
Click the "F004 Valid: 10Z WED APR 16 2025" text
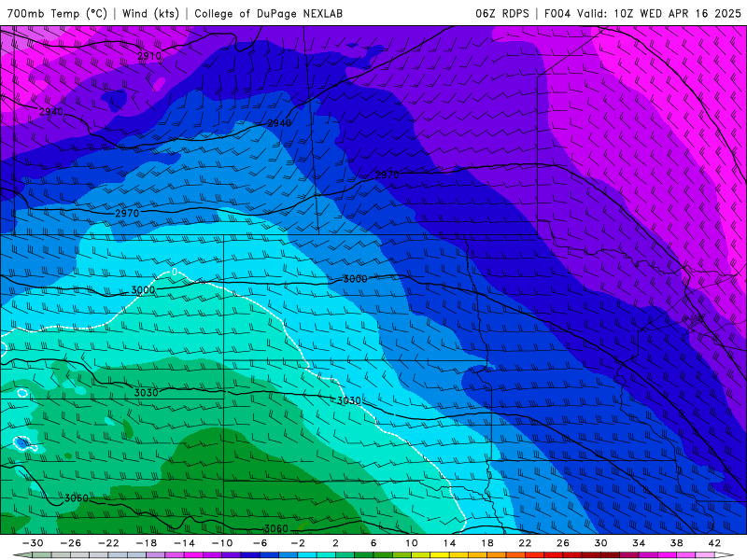click(642, 13)
